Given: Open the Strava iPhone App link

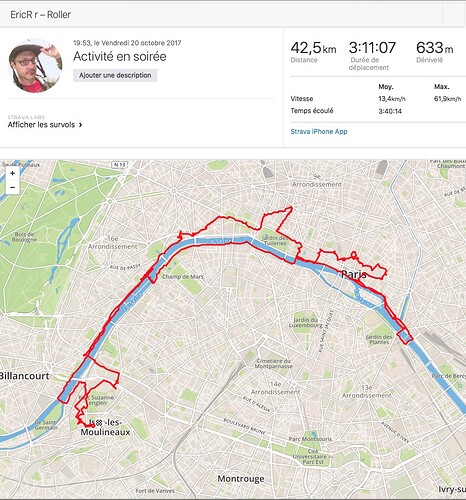Looking at the screenshot, I should point(319,131).
